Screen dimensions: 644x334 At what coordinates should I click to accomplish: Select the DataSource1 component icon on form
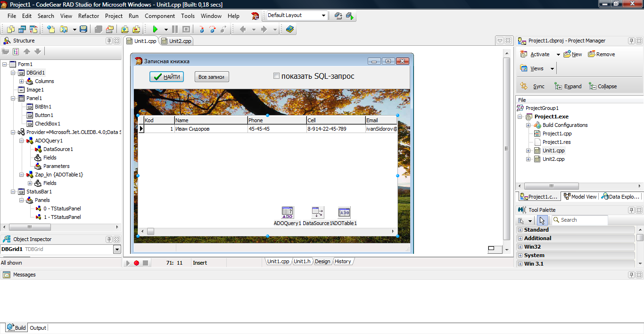coord(318,213)
